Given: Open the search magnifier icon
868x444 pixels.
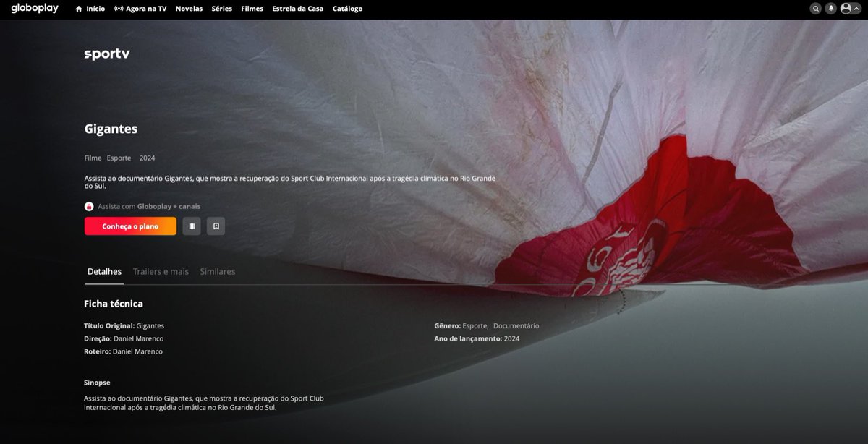Looking at the screenshot, I should [x=816, y=9].
